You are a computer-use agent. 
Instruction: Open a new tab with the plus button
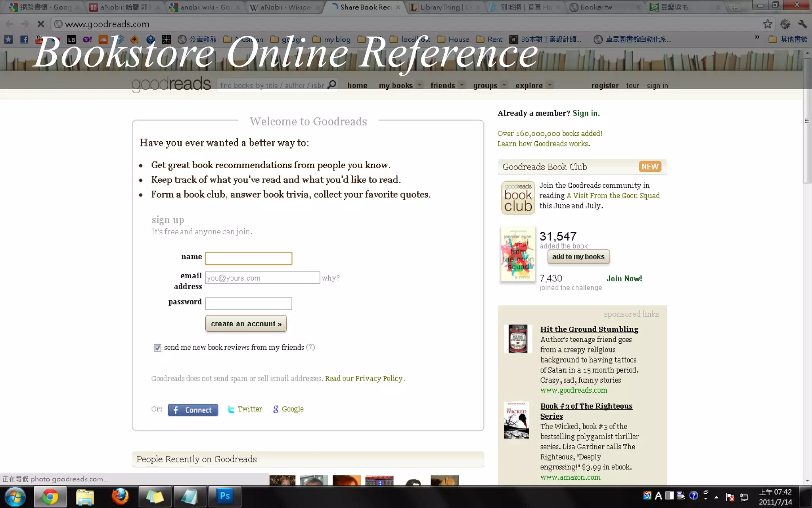[734, 7]
